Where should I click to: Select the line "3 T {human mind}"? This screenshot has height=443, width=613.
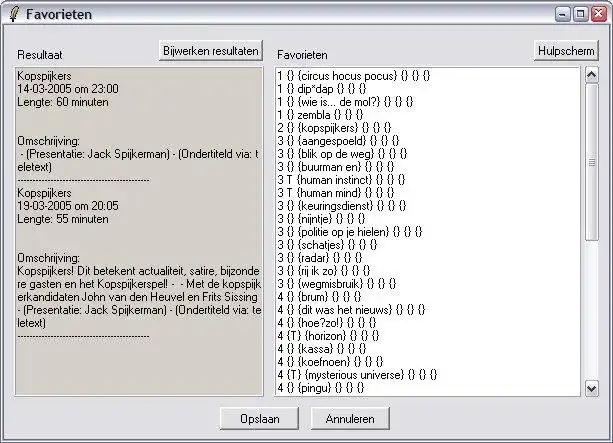[335, 192]
